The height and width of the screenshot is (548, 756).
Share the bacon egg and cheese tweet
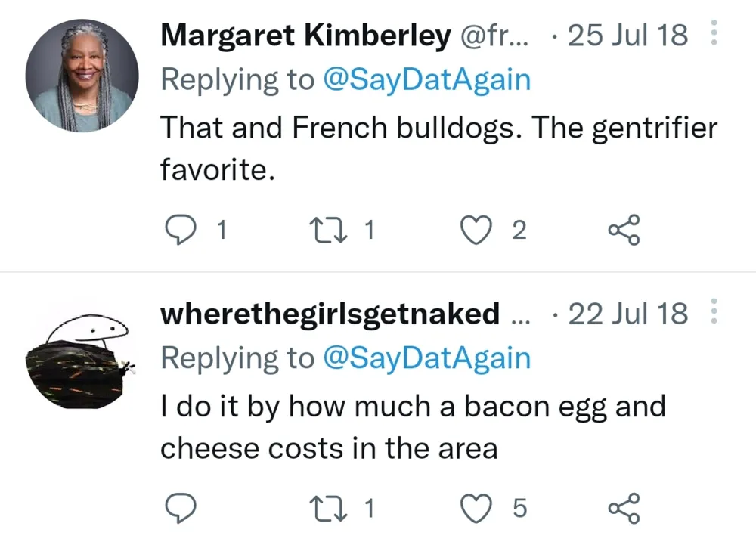click(x=624, y=508)
